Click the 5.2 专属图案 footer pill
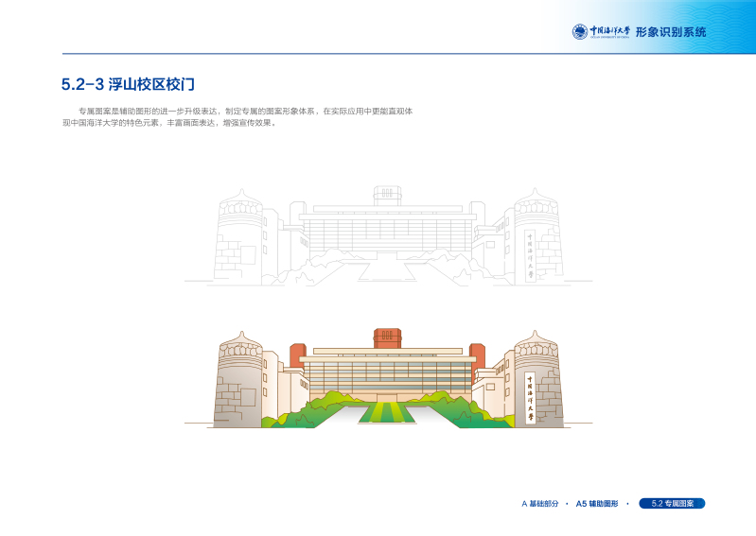 672,504
